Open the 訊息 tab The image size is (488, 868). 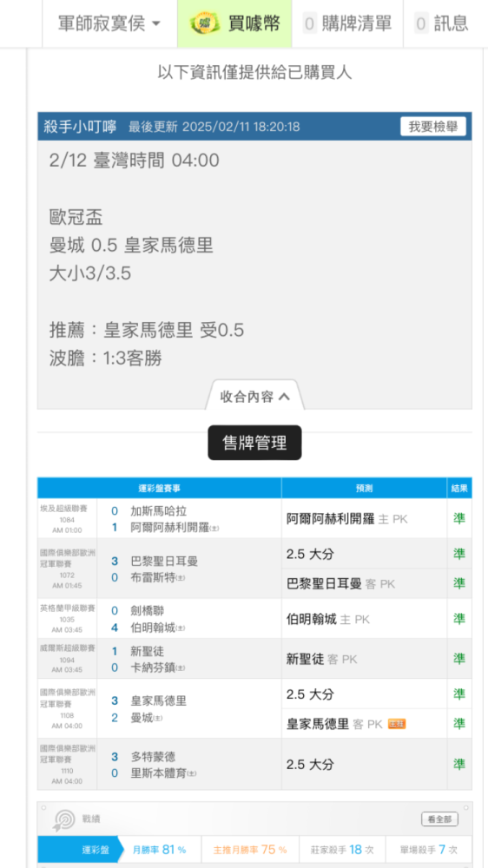[x=441, y=23]
